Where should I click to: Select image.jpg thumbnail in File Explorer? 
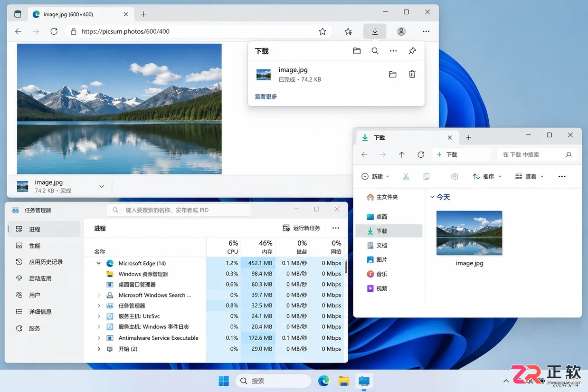click(469, 233)
